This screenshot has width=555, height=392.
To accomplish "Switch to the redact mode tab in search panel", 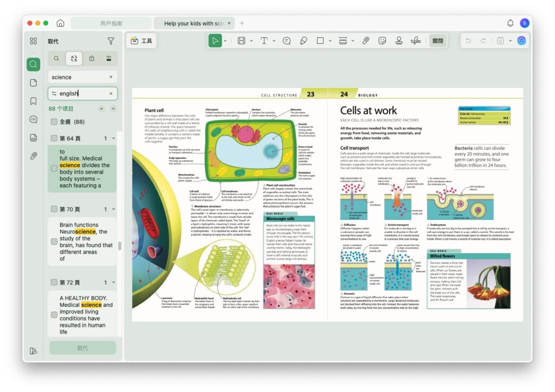I will (109, 59).
